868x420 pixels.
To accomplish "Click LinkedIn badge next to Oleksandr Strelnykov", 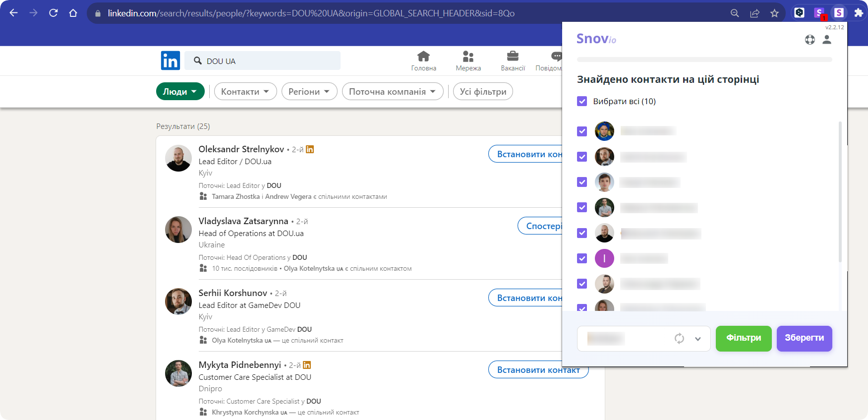I will [310, 149].
